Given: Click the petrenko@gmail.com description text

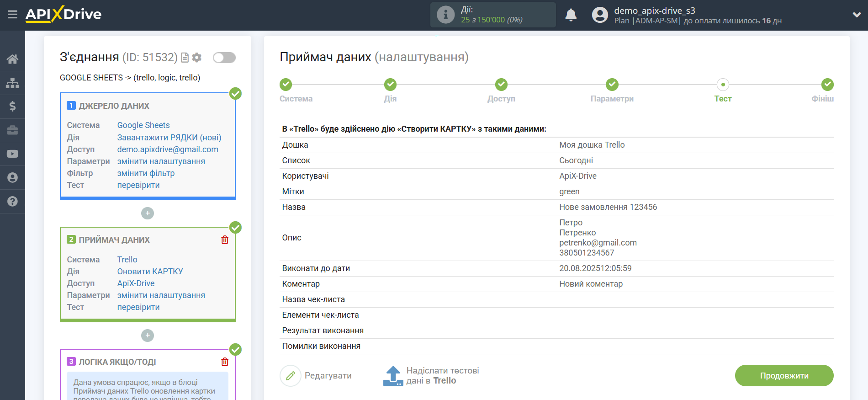Looking at the screenshot, I should pyautogui.click(x=598, y=243).
